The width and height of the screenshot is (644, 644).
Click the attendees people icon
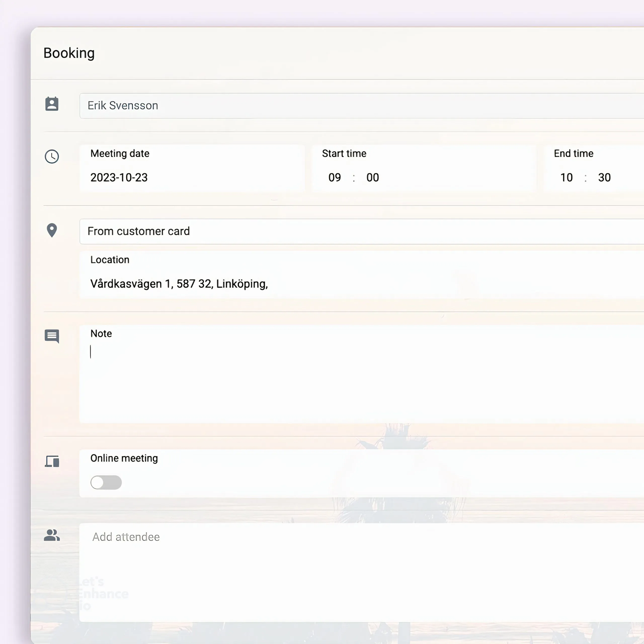click(52, 535)
